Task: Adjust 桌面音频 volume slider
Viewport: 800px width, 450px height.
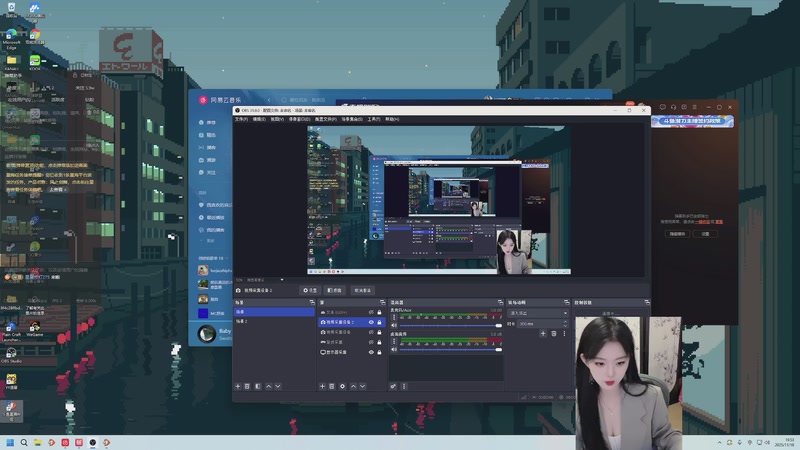Action: [x=451, y=349]
